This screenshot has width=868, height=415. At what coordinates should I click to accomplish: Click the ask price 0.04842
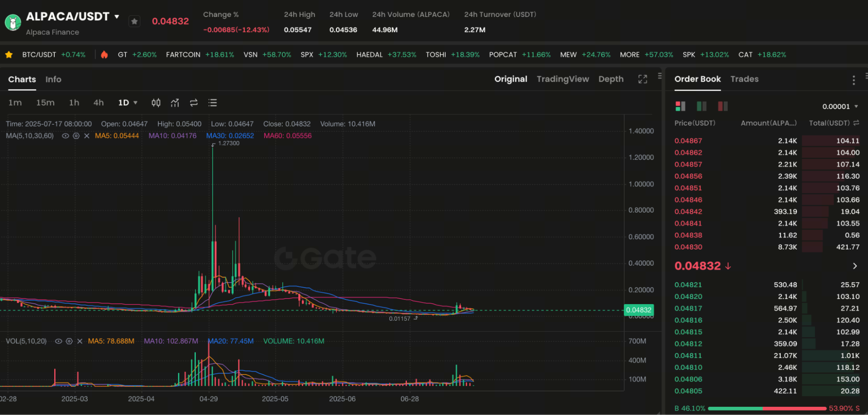[688, 212]
